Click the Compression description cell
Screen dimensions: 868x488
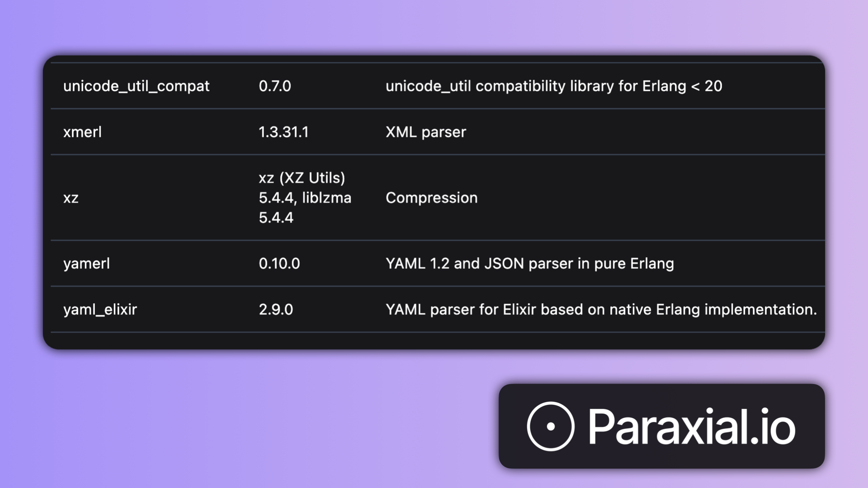[x=431, y=198]
